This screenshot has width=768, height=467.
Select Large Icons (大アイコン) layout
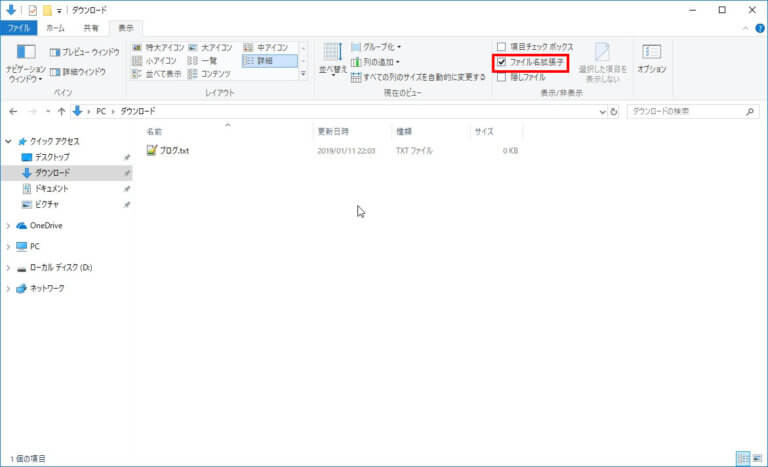pyautogui.click(x=211, y=48)
